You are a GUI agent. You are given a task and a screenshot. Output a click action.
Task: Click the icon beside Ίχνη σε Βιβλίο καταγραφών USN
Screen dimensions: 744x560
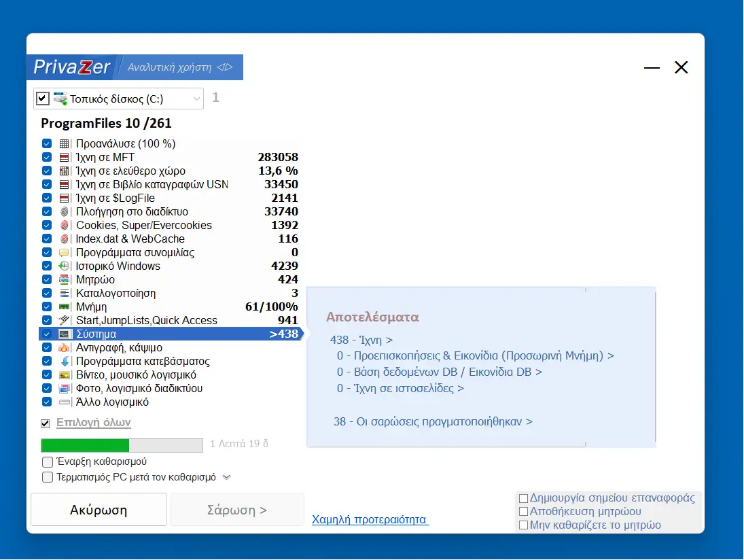point(64,185)
